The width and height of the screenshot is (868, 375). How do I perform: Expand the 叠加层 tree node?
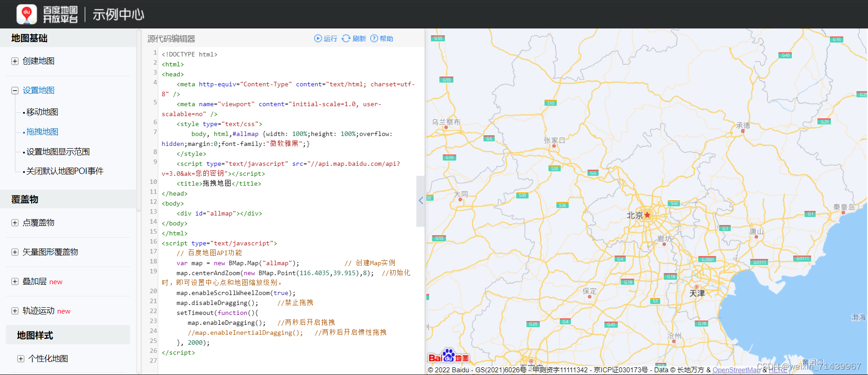[15, 281]
